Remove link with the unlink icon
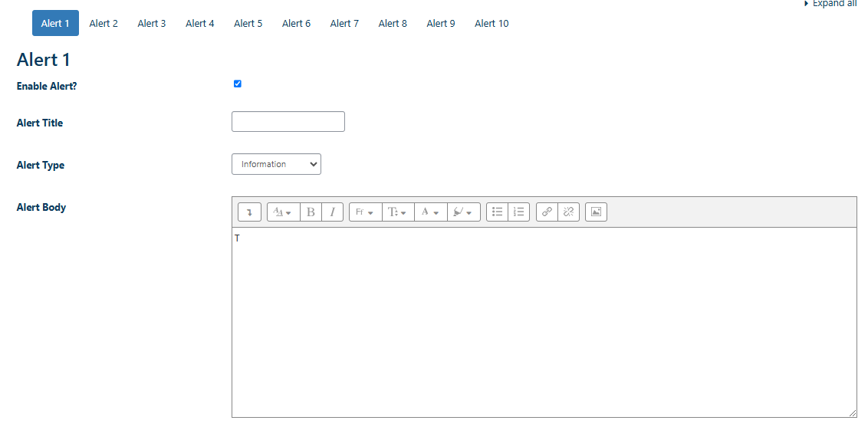 [568, 212]
